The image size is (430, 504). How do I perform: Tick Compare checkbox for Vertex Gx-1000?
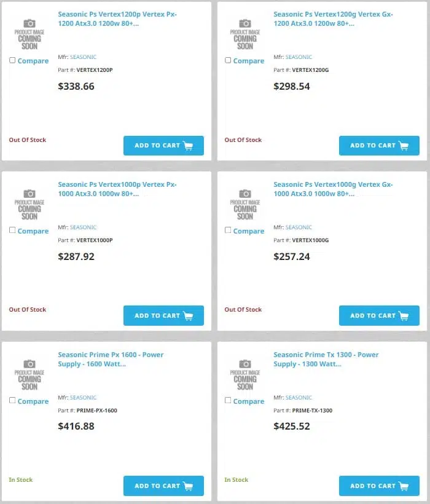(x=228, y=230)
